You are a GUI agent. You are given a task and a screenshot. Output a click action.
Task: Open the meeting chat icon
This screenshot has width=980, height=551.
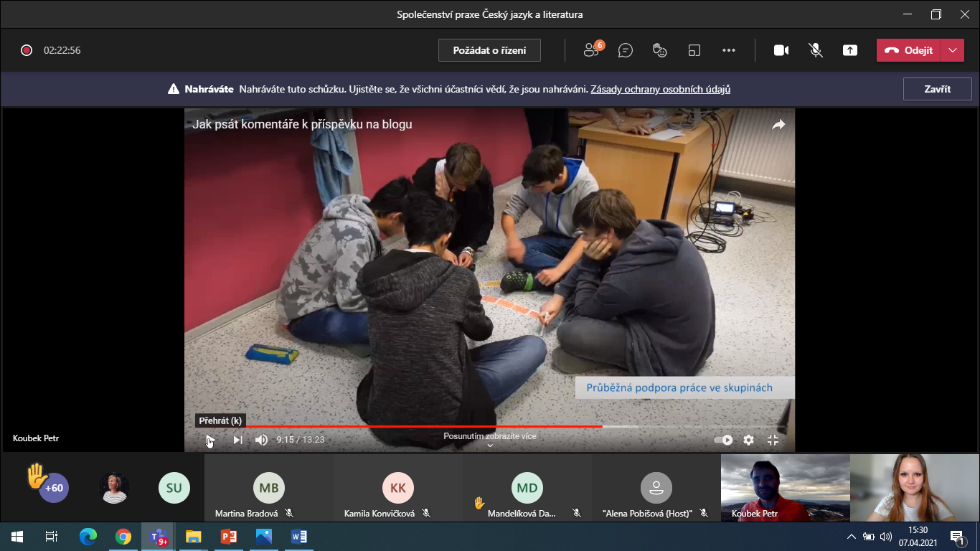pyautogui.click(x=626, y=50)
